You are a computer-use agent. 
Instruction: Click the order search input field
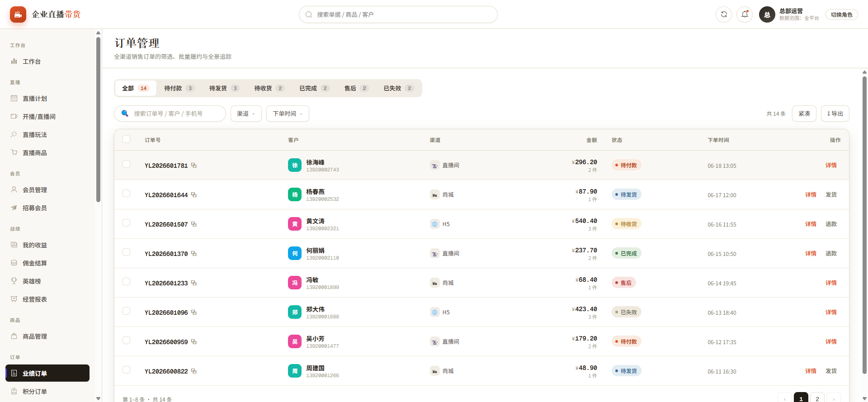point(170,114)
